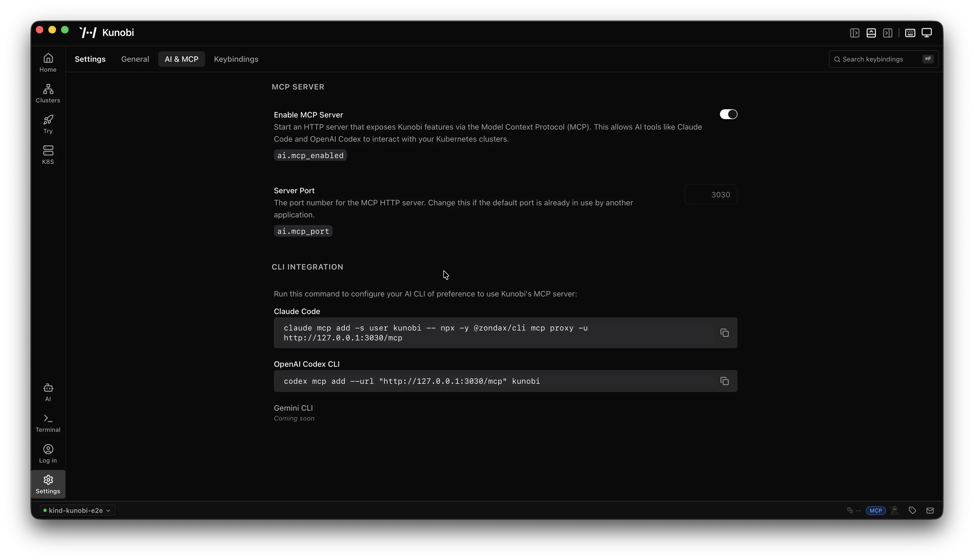Switch to the Keybindings tab
The image size is (974, 560).
(x=236, y=59)
